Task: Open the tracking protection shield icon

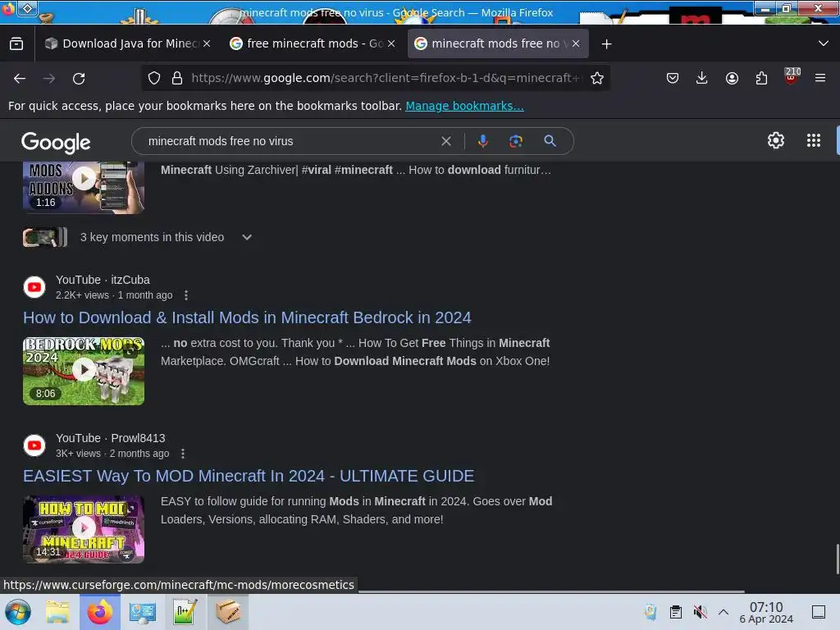Action: (x=154, y=78)
